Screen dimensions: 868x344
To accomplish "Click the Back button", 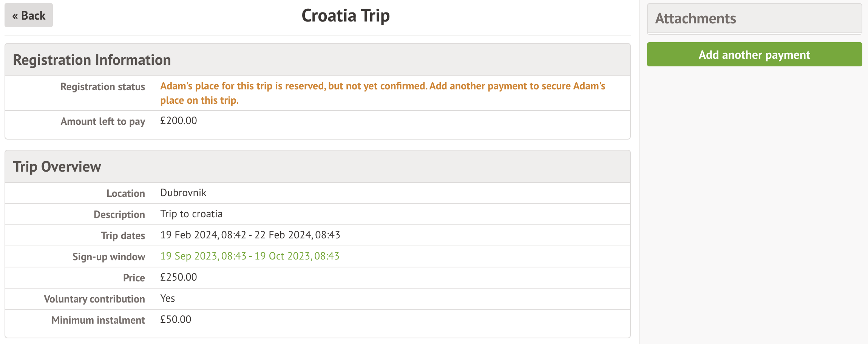I will click(x=29, y=15).
